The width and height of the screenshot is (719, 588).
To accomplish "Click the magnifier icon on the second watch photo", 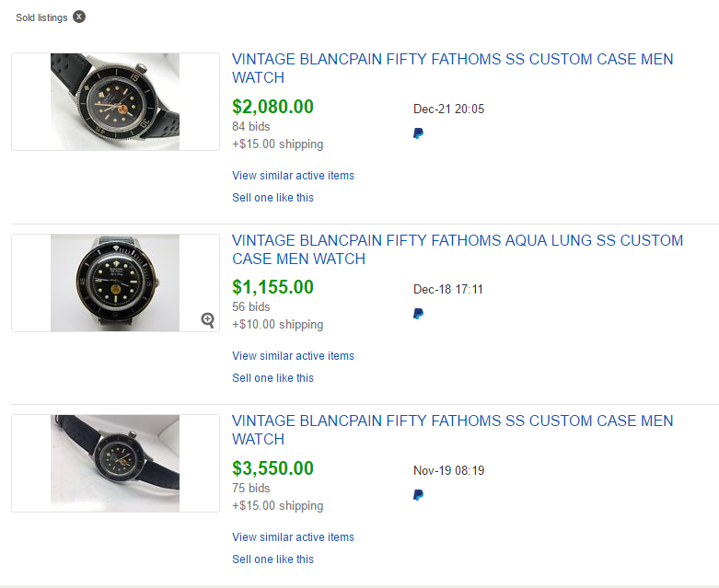I will pyautogui.click(x=208, y=319).
